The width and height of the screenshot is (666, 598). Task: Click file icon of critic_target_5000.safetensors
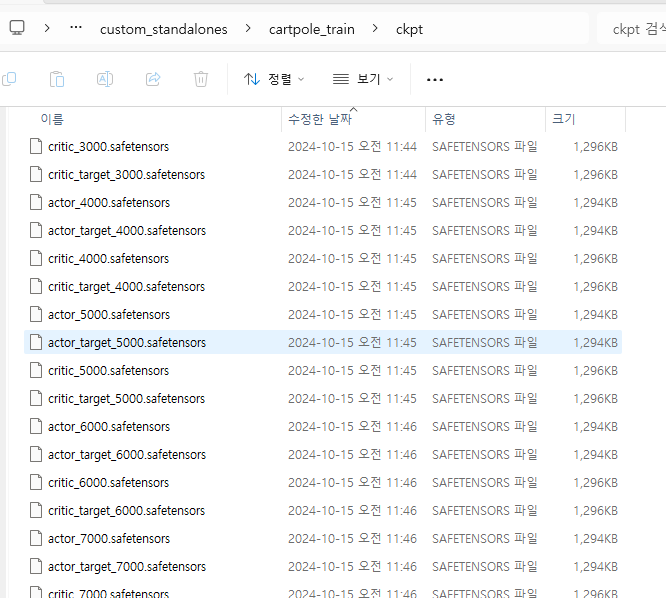(36, 398)
